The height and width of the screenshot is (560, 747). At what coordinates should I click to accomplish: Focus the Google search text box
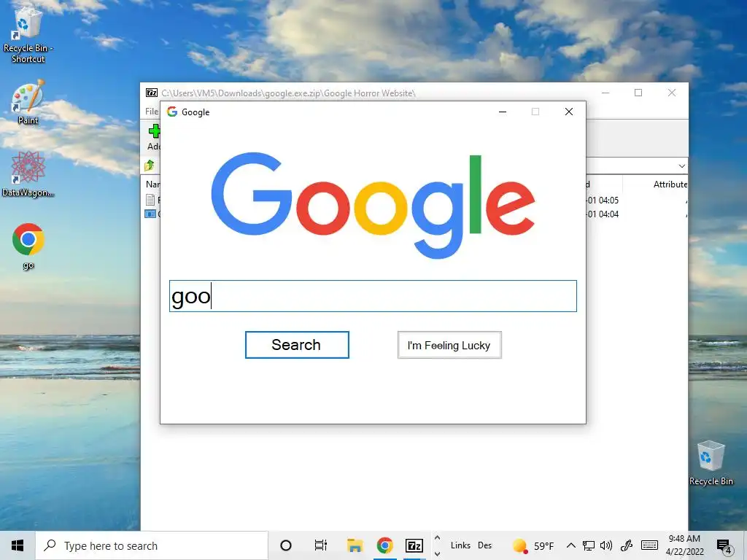373,296
